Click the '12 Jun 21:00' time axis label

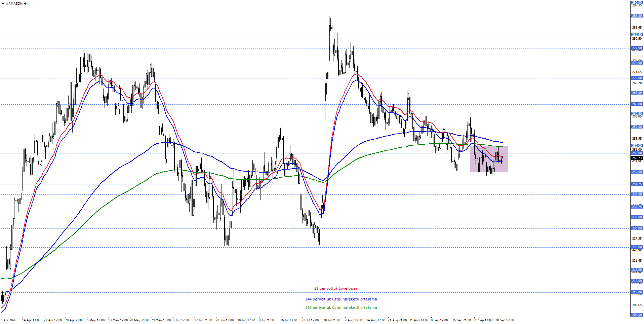tap(203, 320)
